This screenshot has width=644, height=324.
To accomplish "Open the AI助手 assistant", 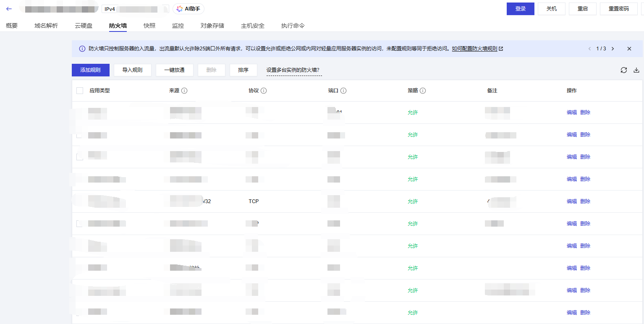I will (x=188, y=9).
